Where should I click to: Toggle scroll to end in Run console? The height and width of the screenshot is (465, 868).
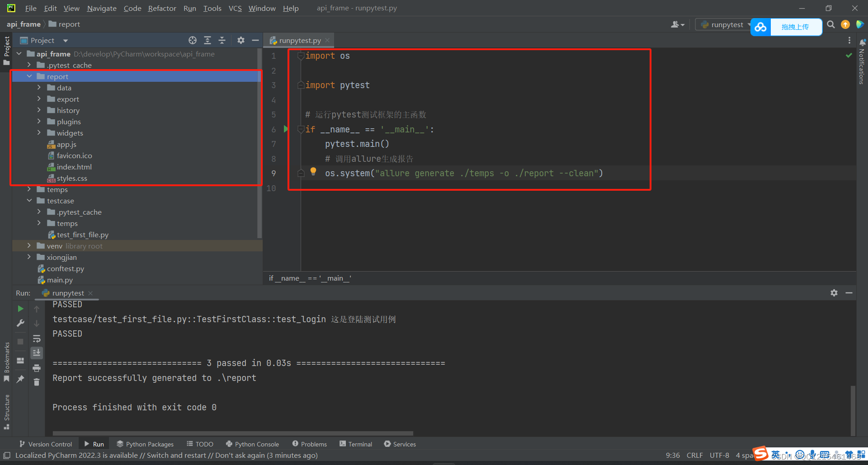[37, 352]
